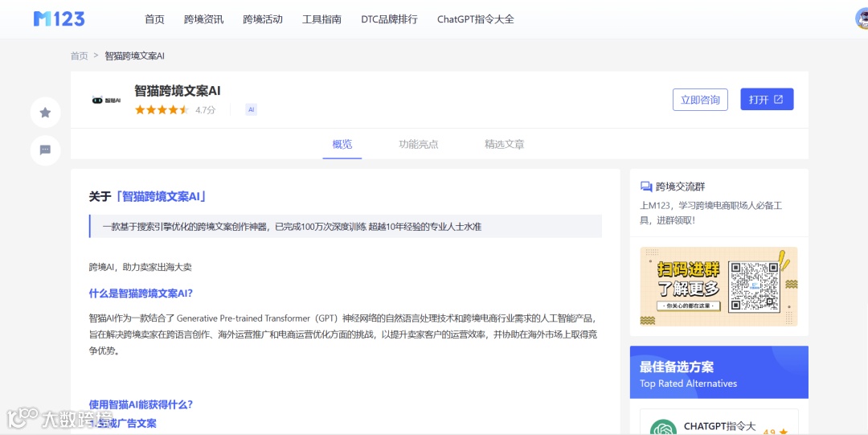Click the 立即咨询 button
This screenshot has height=435, width=868.
pos(700,100)
